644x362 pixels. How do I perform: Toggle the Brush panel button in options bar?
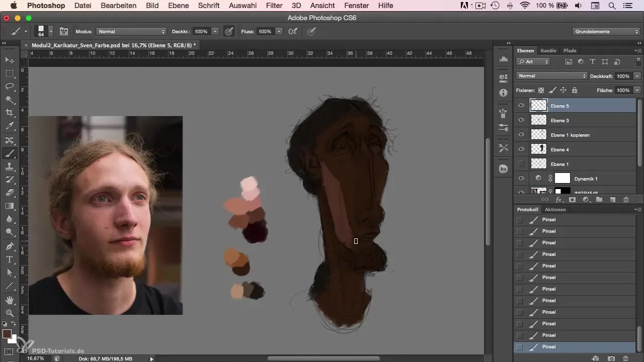[x=64, y=31]
